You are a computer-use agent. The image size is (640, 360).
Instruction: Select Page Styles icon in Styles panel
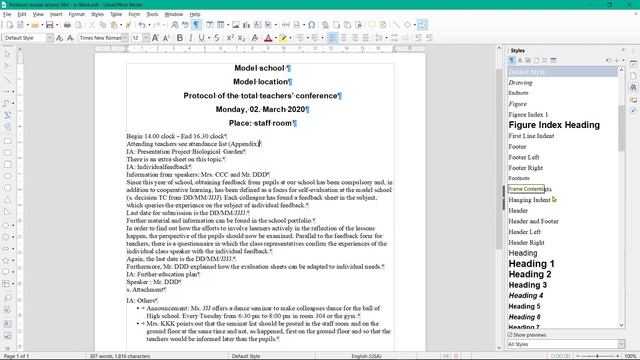536,60
